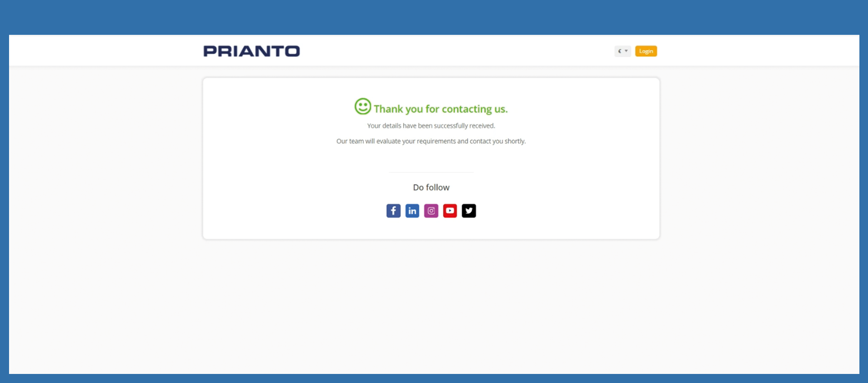Click the "Do follow" label
This screenshot has height=383, width=868.
(431, 187)
